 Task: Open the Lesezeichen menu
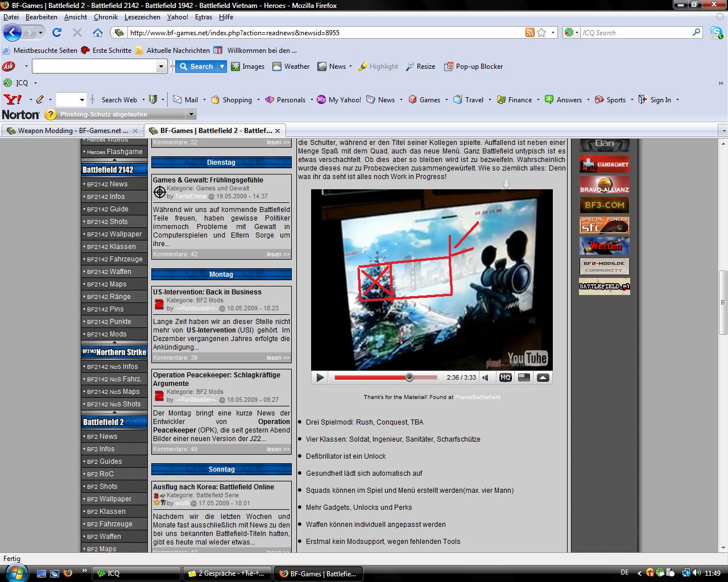click(x=142, y=17)
